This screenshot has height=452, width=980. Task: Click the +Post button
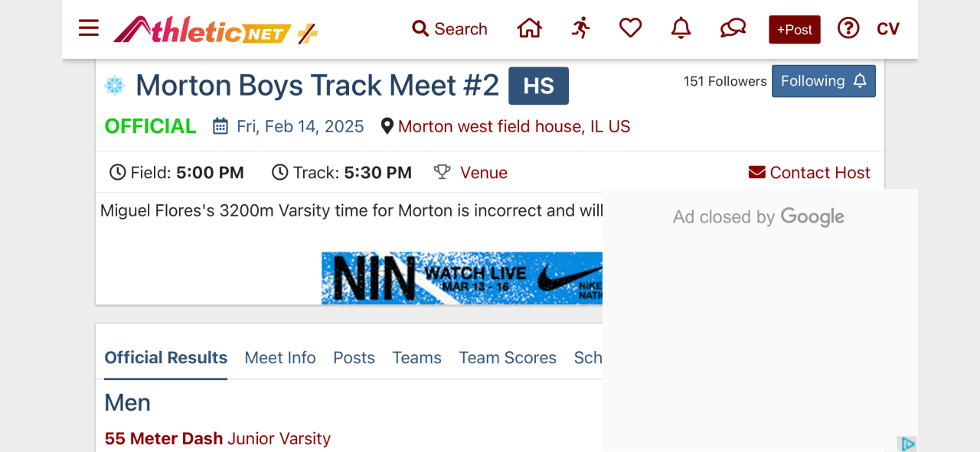tap(795, 30)
